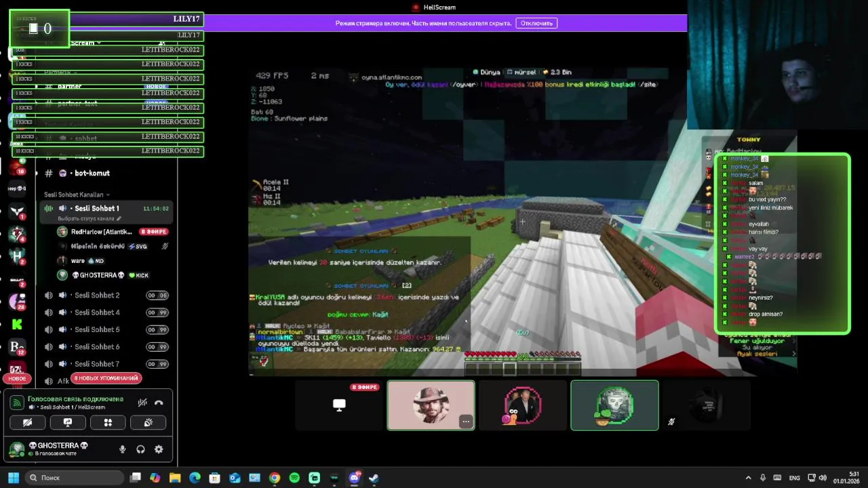Image resolution: width=868 pixels, height=488 pixels.
Task: Open the activities launcher button
Action: [x=108, y=422]
